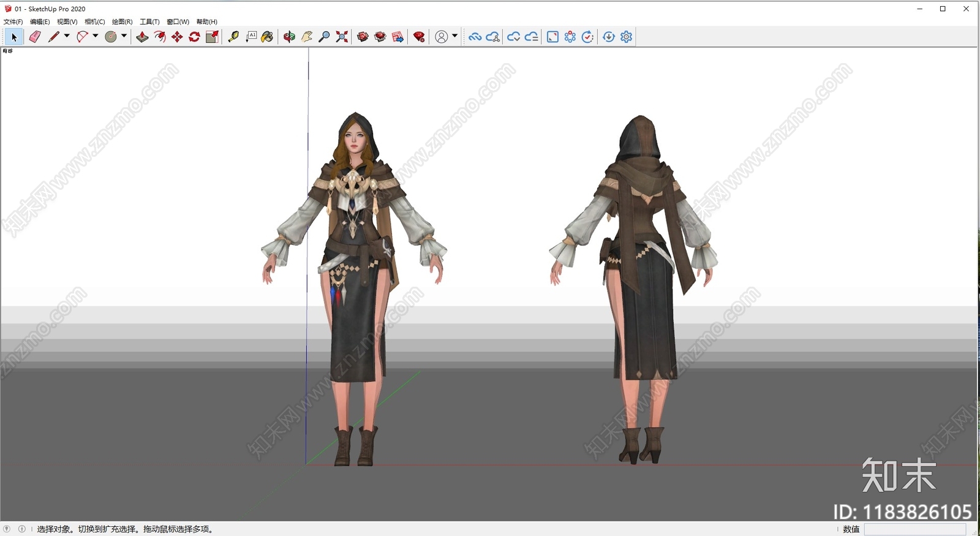This screenshot has height=536, width=980.
Task: Select the Arc drawing tool
Action: [x=82, y=37]
